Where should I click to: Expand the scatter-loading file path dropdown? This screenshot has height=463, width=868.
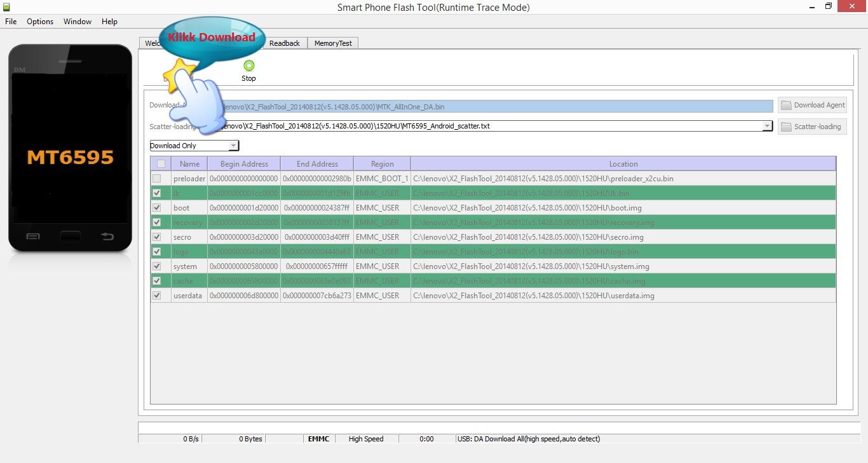click(x=767, y=126)
